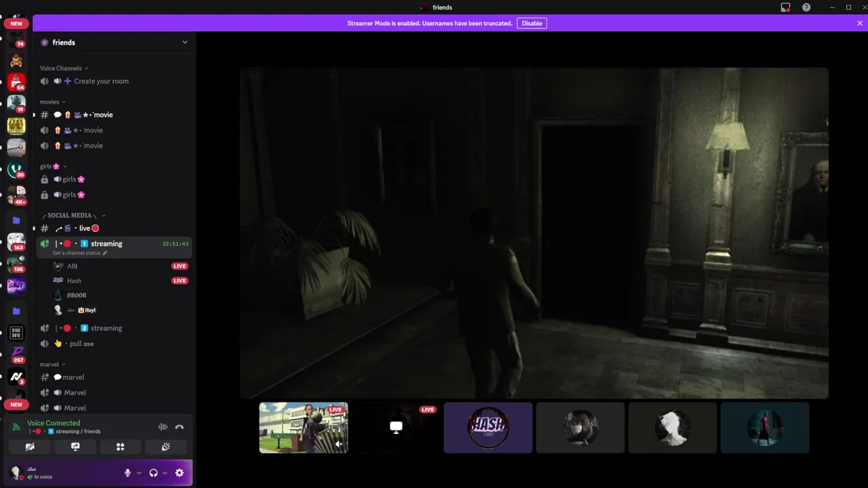Open server with 54 notification badge
The width and height of the screenshot is (868, 488).
(16, 82)
